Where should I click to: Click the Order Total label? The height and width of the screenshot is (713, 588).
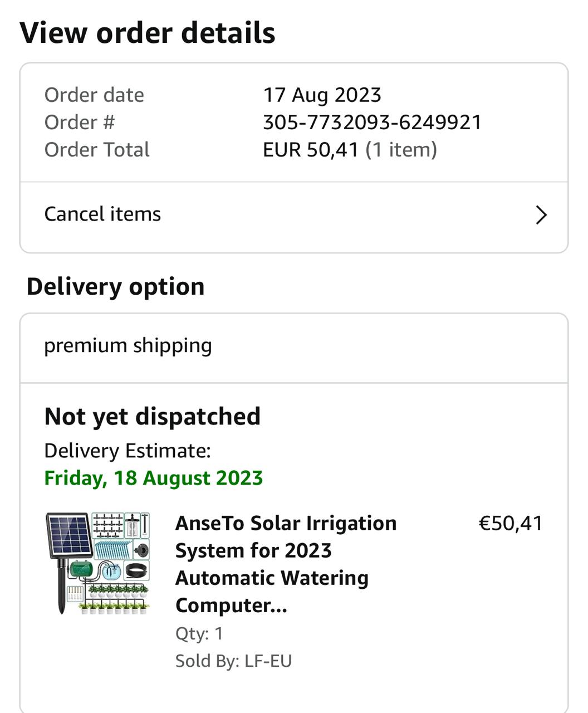coord(97,150)
